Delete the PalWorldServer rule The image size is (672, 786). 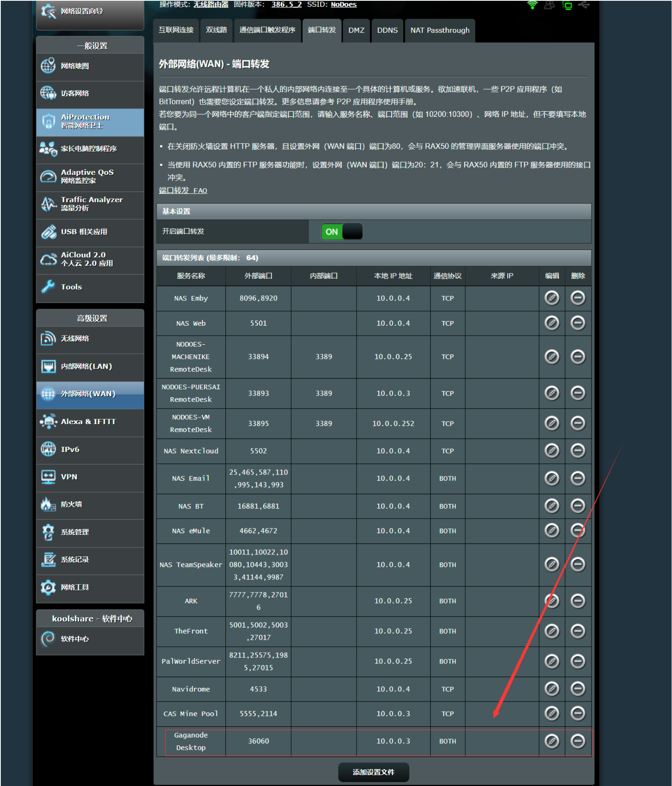(x=578, y=661)
